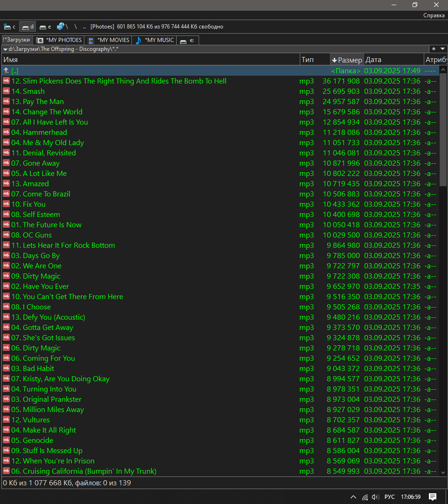
Task: Select the file 08. Self Esteem
Action: pos(41,215)
